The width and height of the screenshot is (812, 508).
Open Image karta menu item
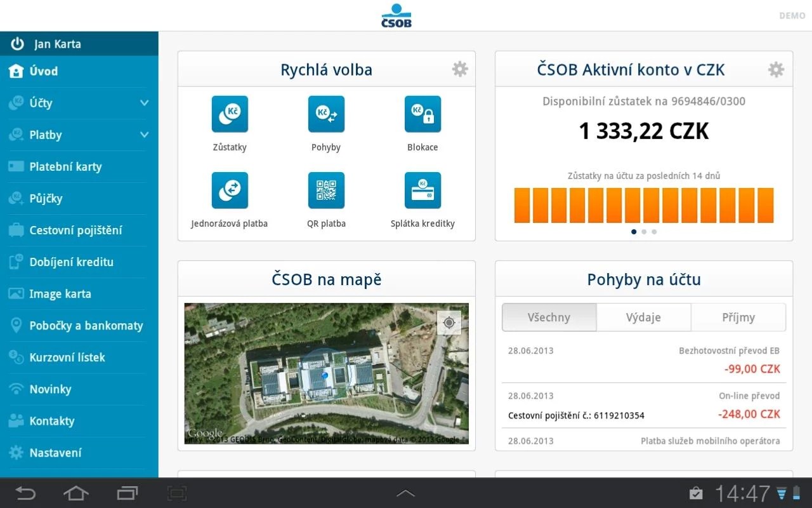(79, 293)
